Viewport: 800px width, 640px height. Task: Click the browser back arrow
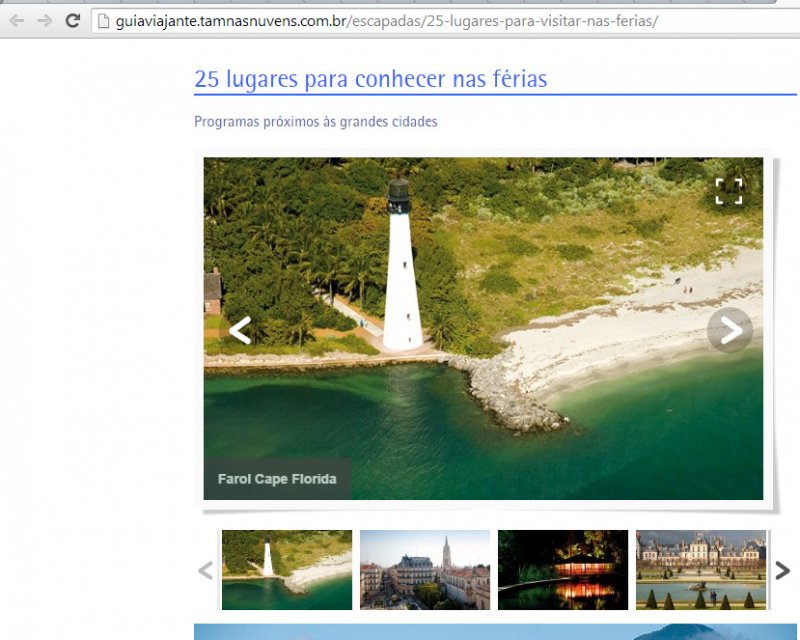point(17,21)
